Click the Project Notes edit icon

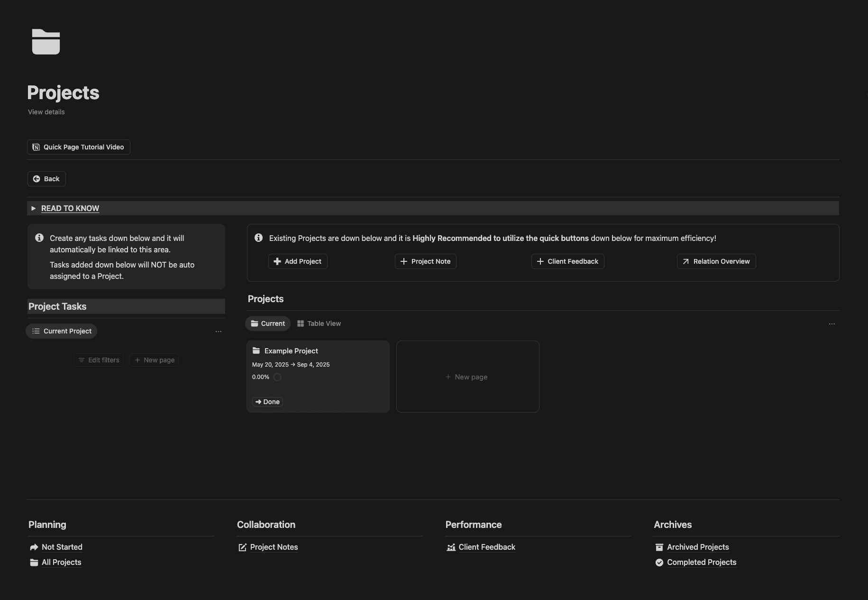point(242,547)
